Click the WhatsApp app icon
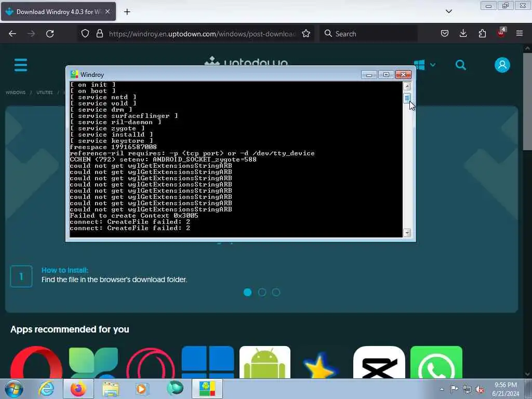Screen dimensions: 532x399 (436, 362)
